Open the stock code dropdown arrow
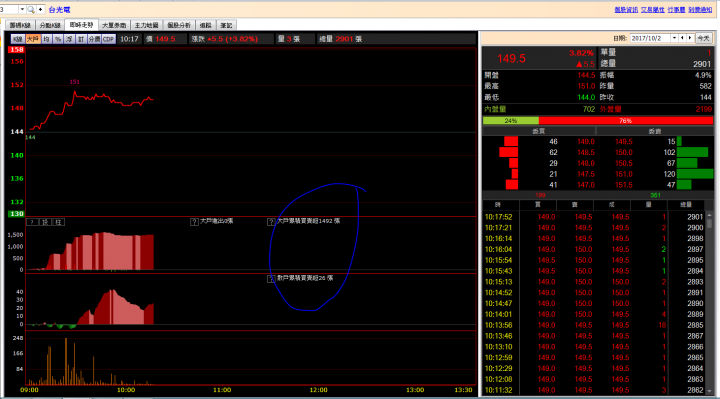The height and width of the screenshot is (399, 720). (22, 9)
